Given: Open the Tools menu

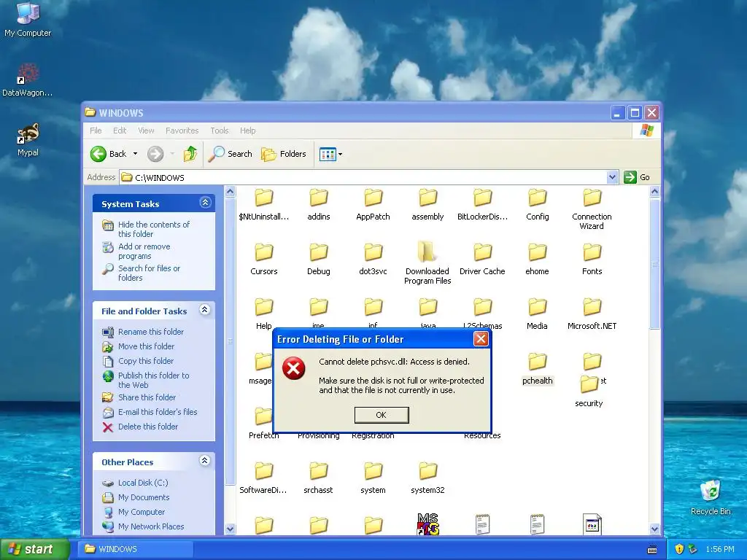Looking at the screenshot, I should tap(219, 131).
